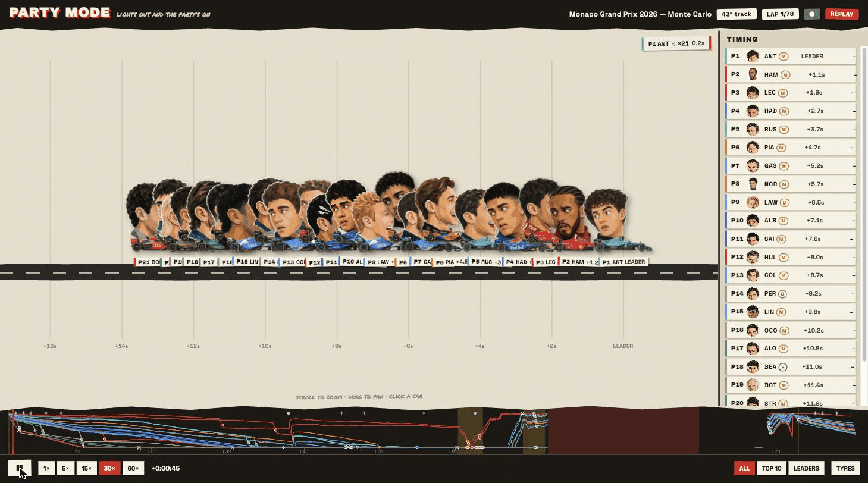This screenshot has width=868, height=483.
Task: Click the PARTY MODE logo title
Action: (60, 13)
